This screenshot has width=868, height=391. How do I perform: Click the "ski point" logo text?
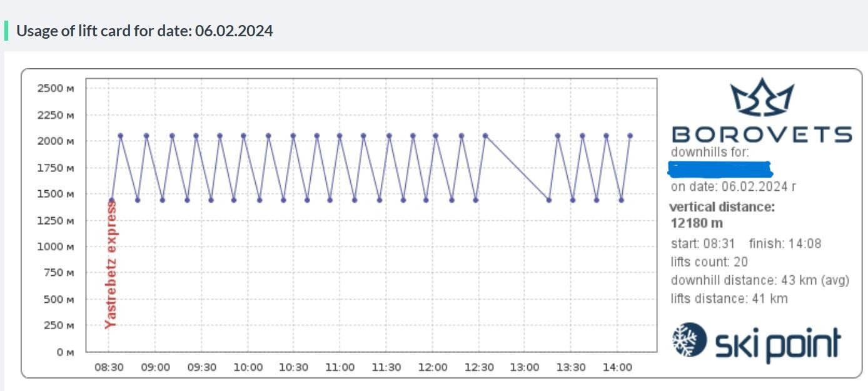coord(777,343)
